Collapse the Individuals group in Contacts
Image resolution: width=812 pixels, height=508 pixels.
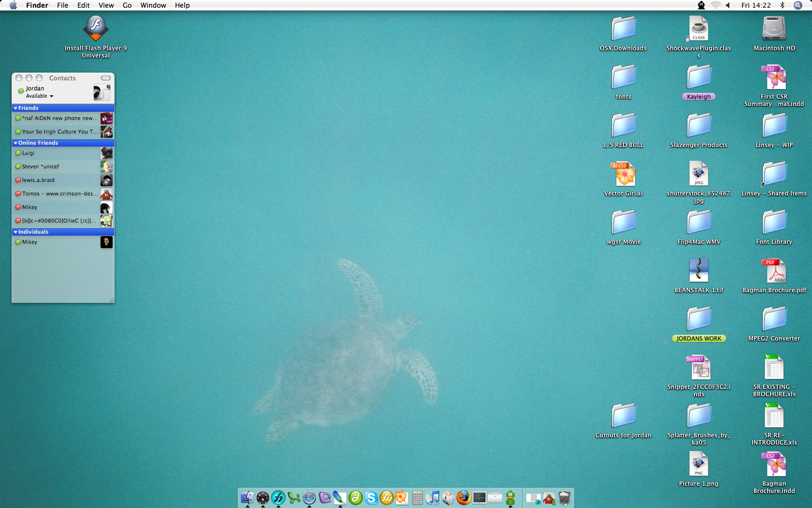click(15, 232)
